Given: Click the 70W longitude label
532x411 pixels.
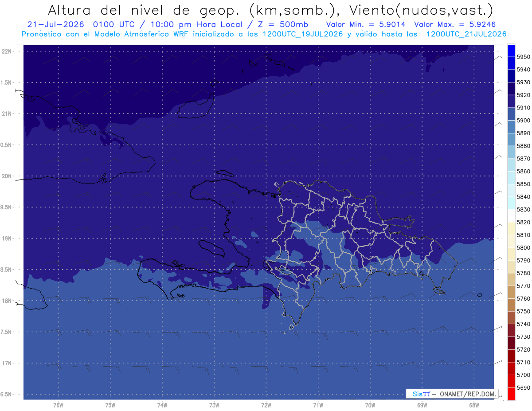Looking at the screenshot, I should [x=370, y=405].
